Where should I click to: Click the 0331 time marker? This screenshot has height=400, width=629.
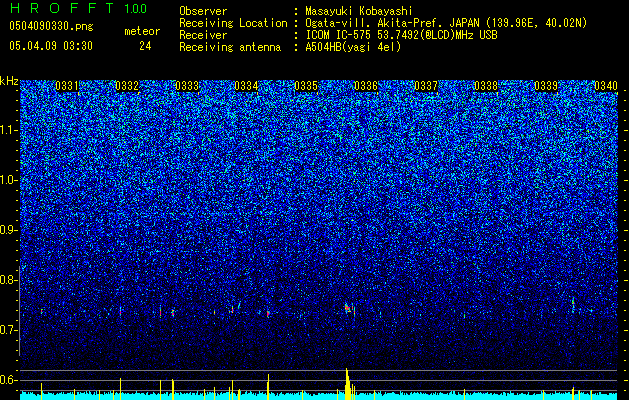(67, 86)
